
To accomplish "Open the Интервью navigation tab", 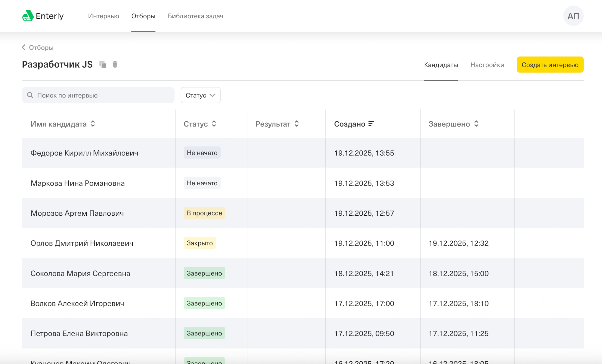I will click(x=104, y=16).
